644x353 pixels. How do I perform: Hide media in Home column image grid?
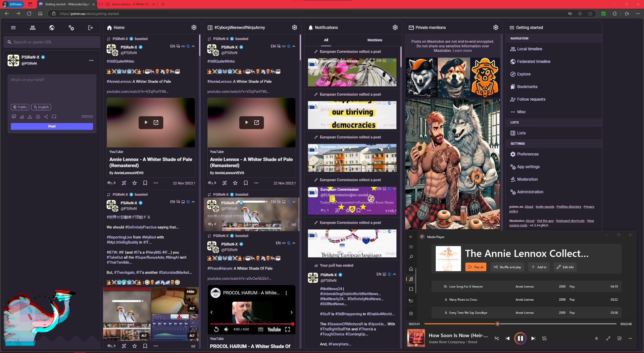(x=190, y=292)
